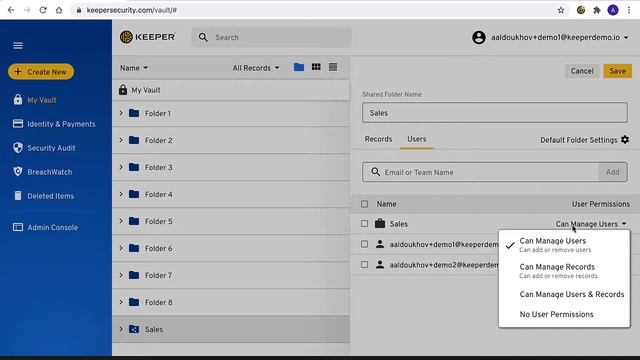Click the Deleted Items trash icon

[x=18, y=196]
